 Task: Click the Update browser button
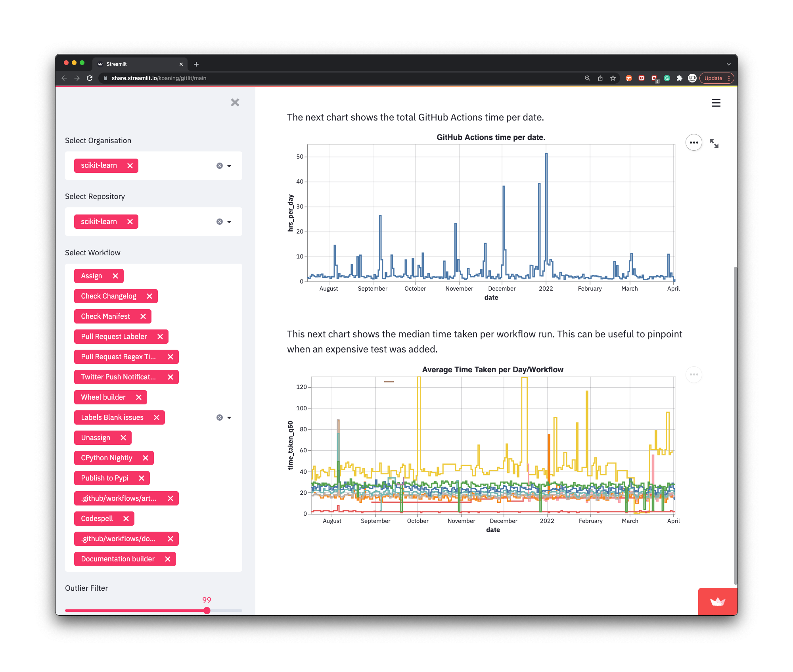tap(713, 78)
